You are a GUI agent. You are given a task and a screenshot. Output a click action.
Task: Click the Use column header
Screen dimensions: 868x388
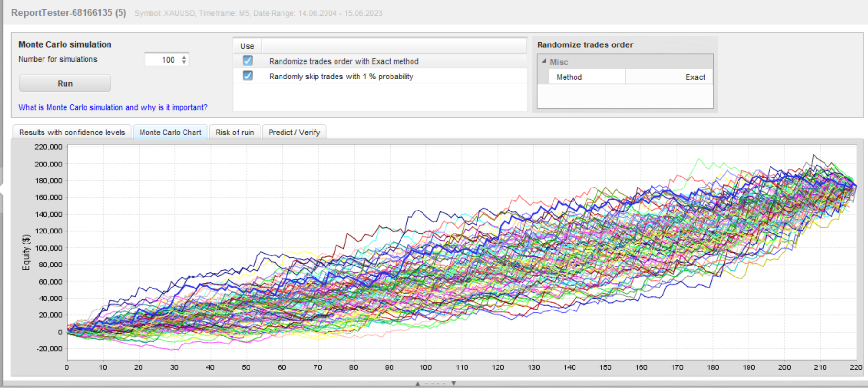[247, 46]
